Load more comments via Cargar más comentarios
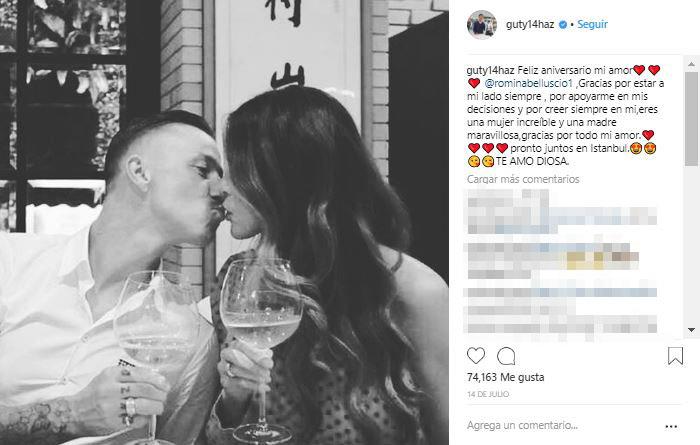This screenshot has width=700, height=445. click(x=523, y=179)
